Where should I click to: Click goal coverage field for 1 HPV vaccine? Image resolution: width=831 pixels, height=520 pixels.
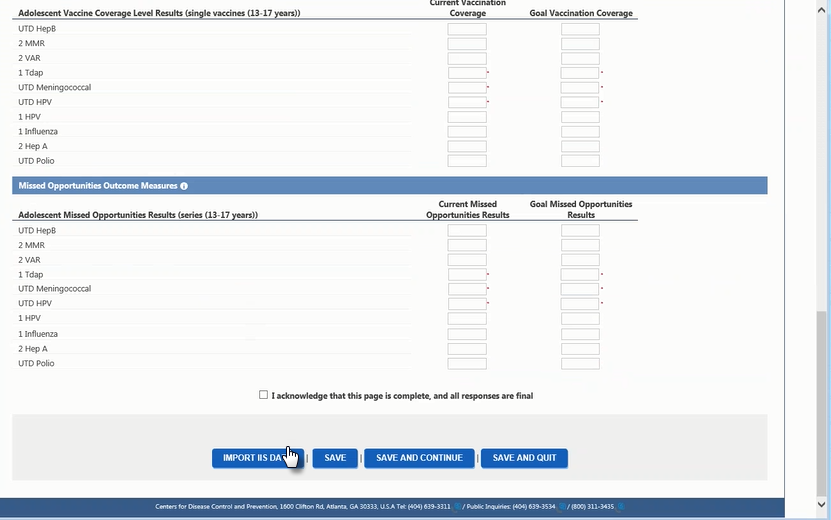tap(580, 117)
